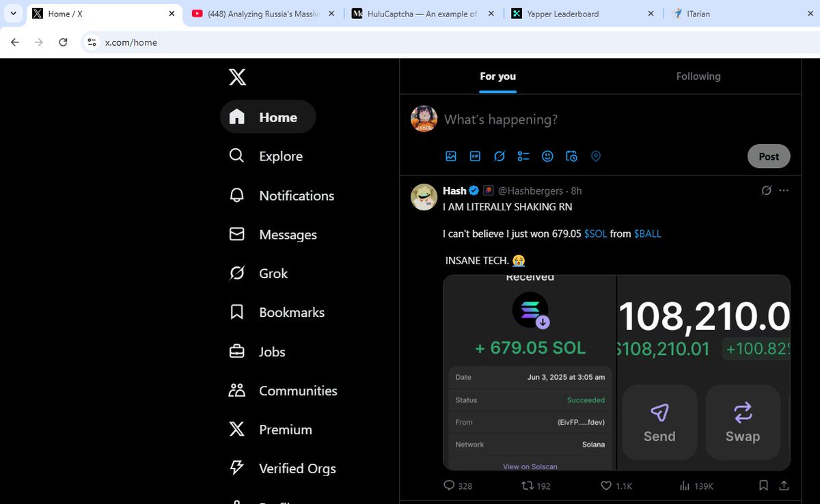Open the SOL received transaction image
The height and width of the screenshot is (504, 820).
click(530, 372)
